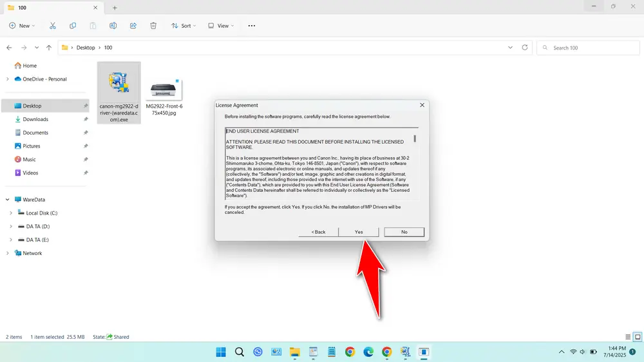Click the battery icon in system tray

click(594, 352)
